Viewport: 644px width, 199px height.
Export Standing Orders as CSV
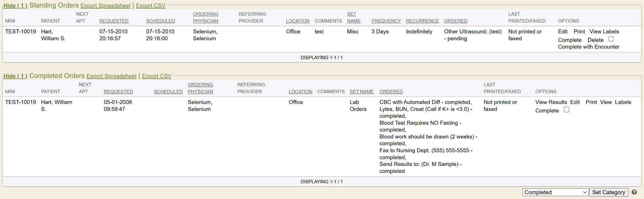click(x=151, y=6)
